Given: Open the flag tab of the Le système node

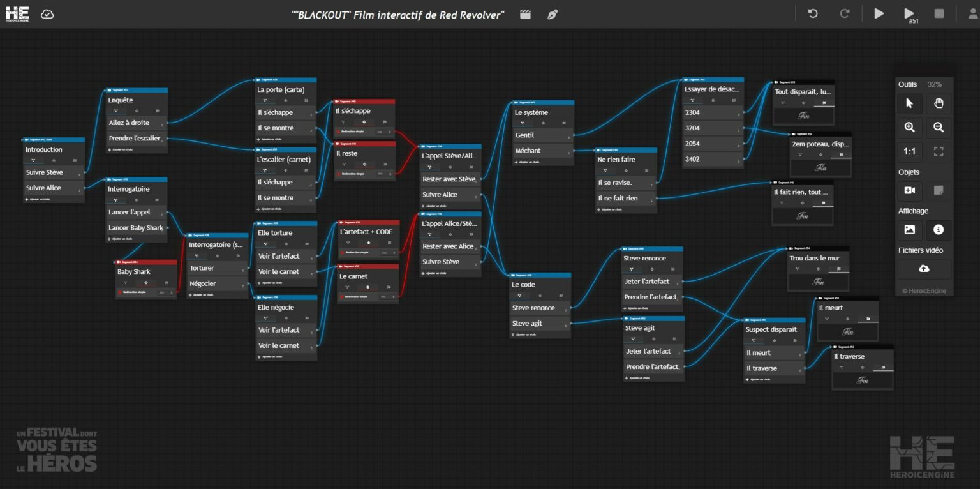Looking at the screenshot, I should point(563,123).
